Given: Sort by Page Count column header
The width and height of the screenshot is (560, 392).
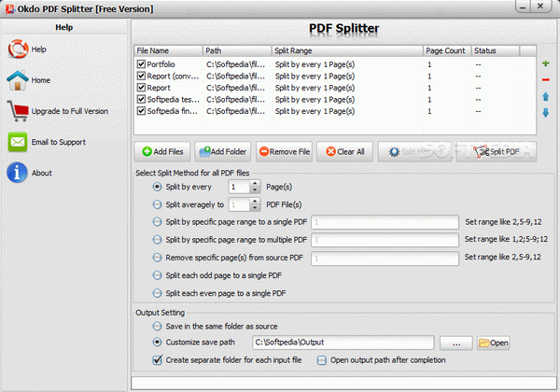Looking at the screenshot, I should [447, 50].
